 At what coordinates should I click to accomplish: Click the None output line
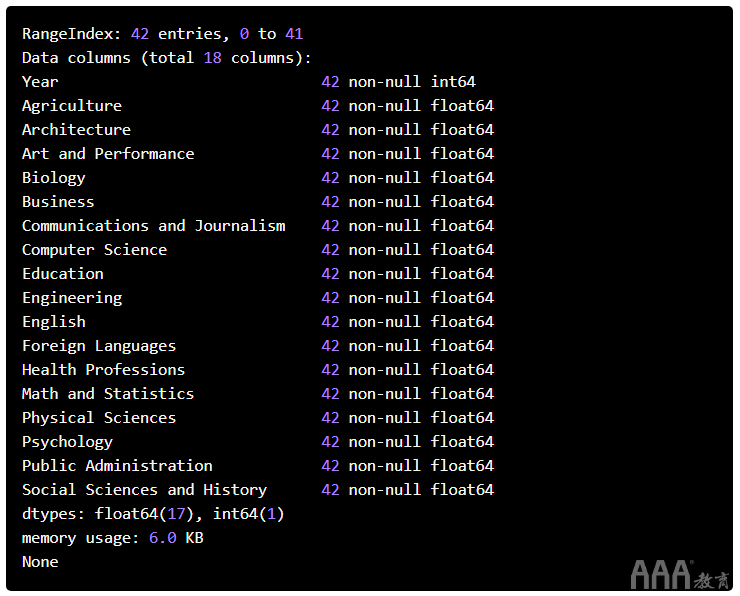point(40,562)
